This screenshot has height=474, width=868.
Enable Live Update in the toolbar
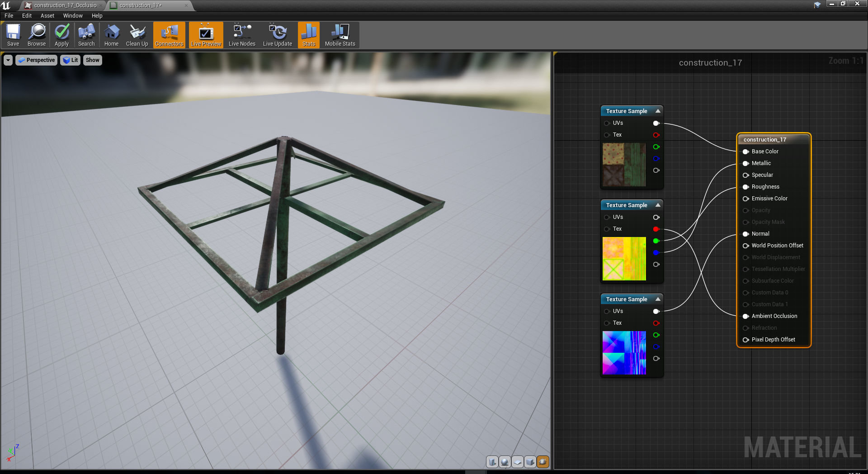278,35
